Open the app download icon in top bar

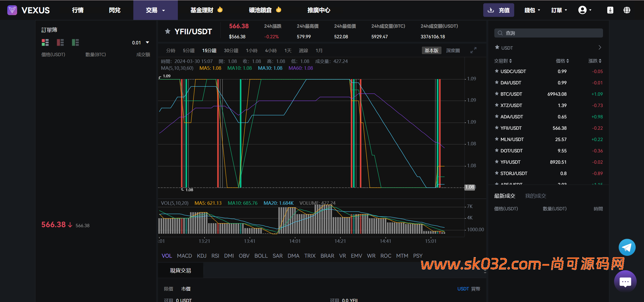pyautogui.click(x=610, y=10)
